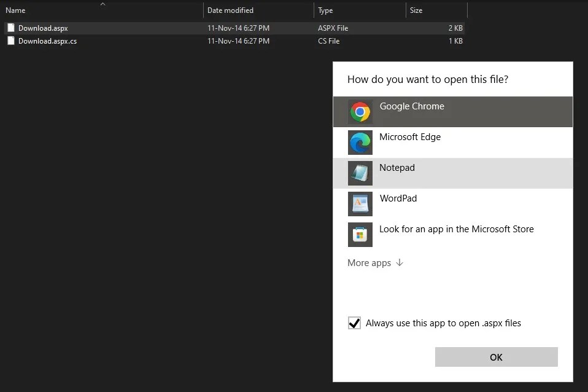Select the Google Chrome icon
The width and height of the screenshot is (588, 392).
tap(360, 112)
